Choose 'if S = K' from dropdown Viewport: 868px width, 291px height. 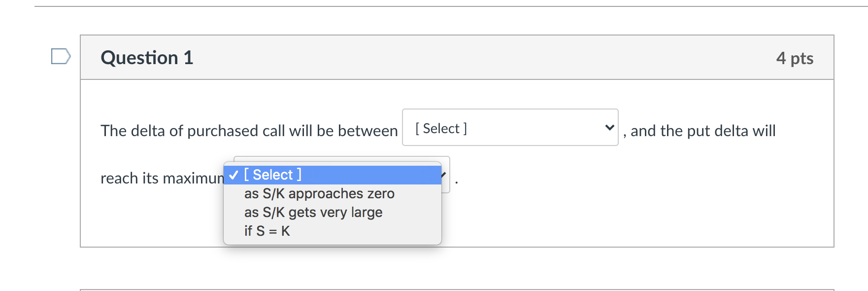click(x=267, y=231)
